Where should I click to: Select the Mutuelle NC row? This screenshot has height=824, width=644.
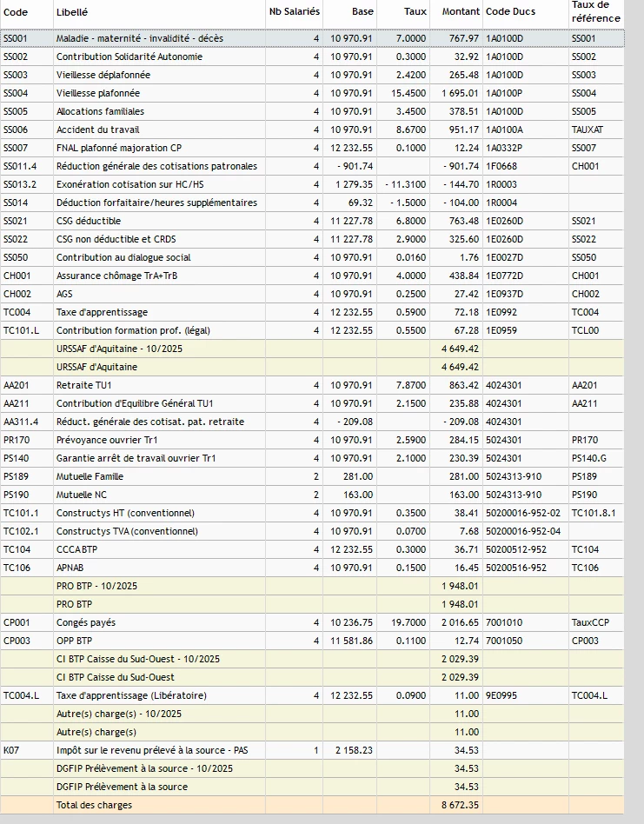tap(312, 495)
